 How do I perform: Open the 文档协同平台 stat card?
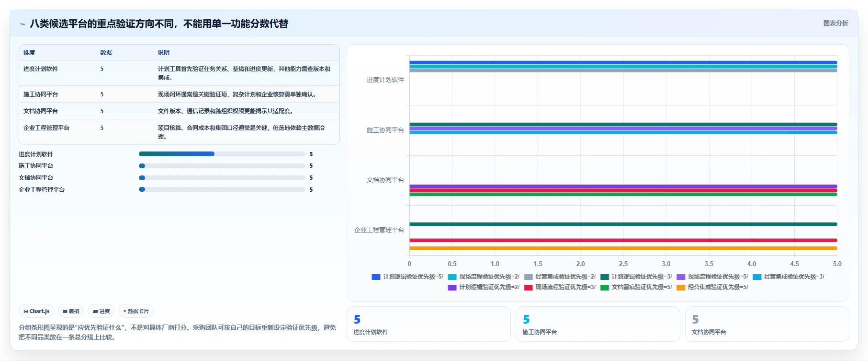tap(767, 324)
